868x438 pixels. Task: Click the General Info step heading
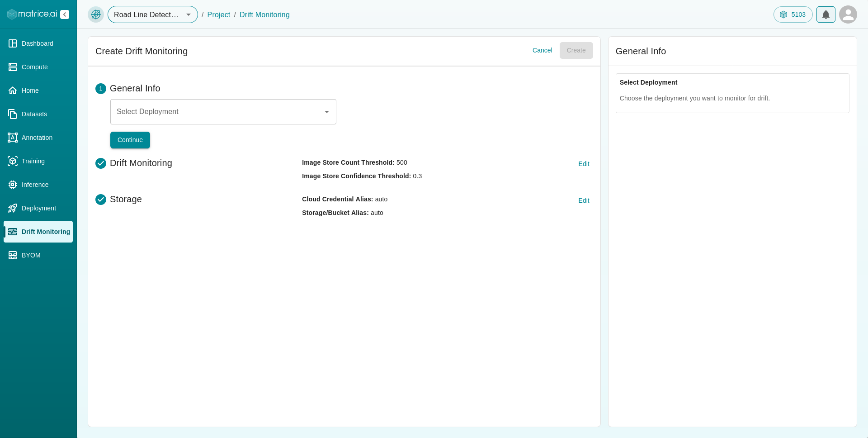135,88
